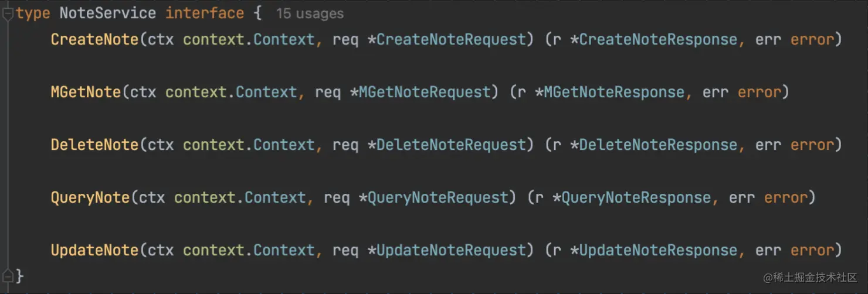Click the '15 usages' inlay hint
The width and height of the screenshot is (868, 294).
[310, 13]
